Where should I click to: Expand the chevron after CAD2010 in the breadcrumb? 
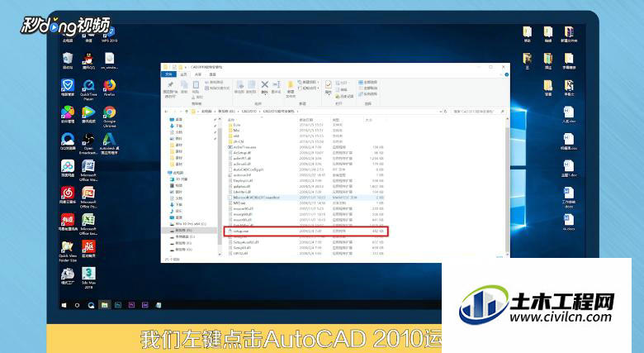click(259, 112)
